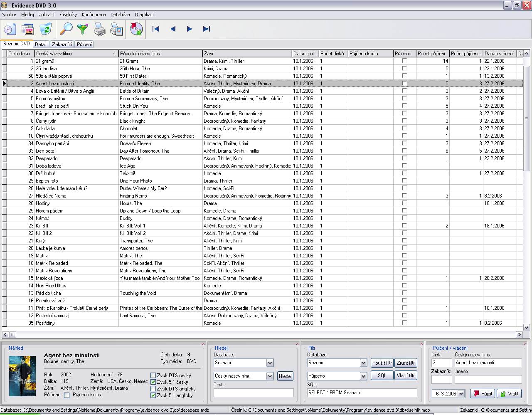Expand Český název filmu search field dropdown
Viewport: 532px width, 415px height.
click(270, 376)
